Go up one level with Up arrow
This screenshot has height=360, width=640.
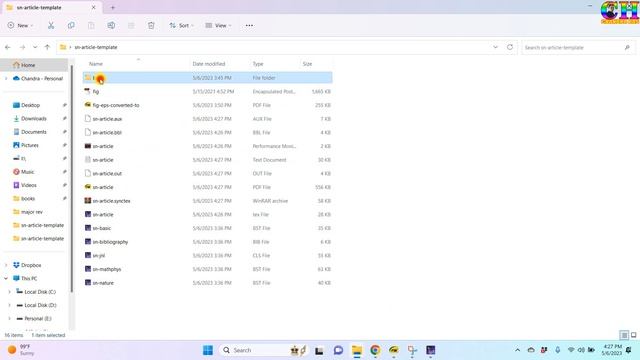[x=47, y=47]
